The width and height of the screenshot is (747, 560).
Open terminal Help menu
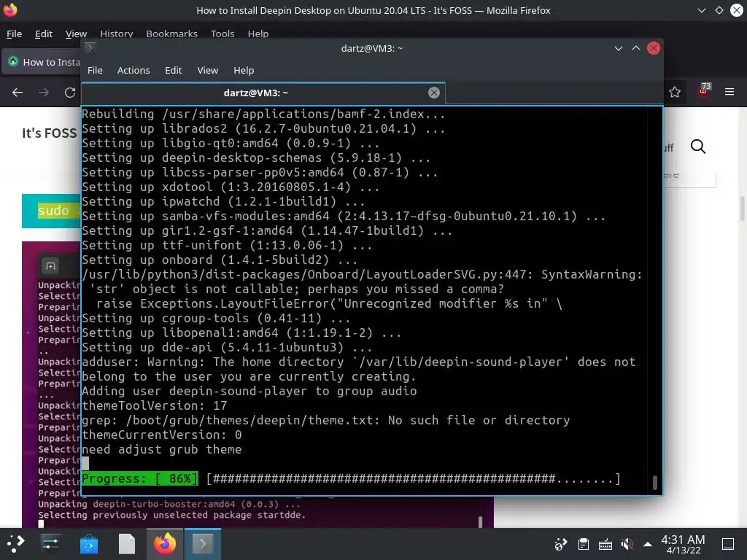244,71
